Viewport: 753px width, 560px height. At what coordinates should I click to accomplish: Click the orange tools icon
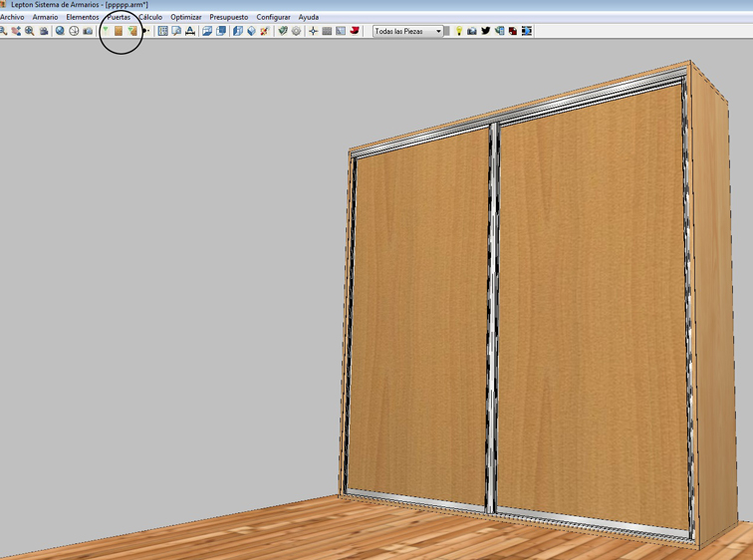click(265, 31)
